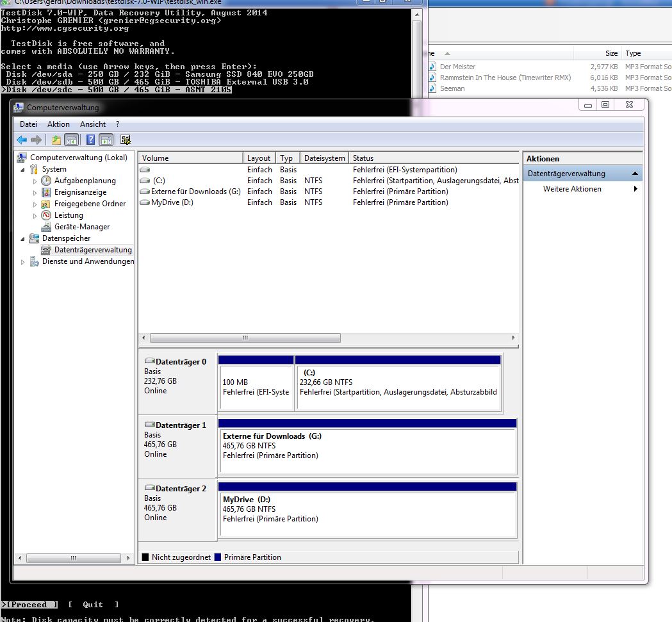Screen dimensions: 672x622
Task: Collapse the Datenträgerverwaltung actions section arrow
Action: coord(635,174)
